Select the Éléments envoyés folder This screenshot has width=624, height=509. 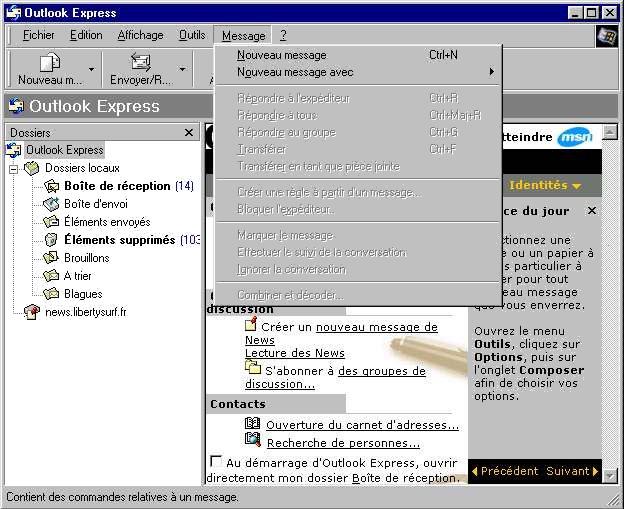click(107, 222)
